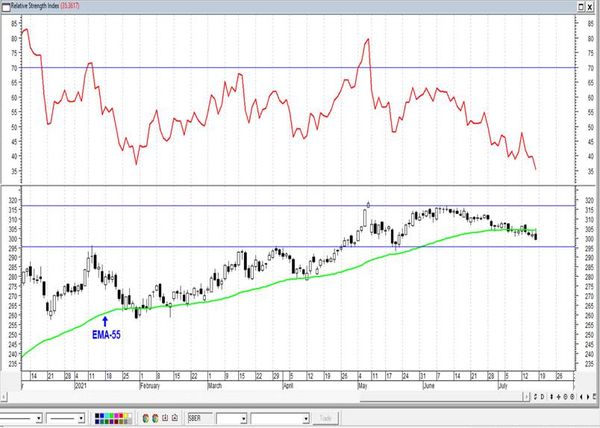Click the vertical scale arrows icon

551,397
